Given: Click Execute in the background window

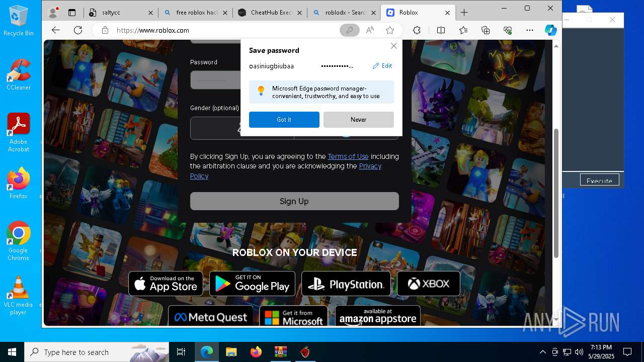Looking at the screenshot, I should point(599,180).
